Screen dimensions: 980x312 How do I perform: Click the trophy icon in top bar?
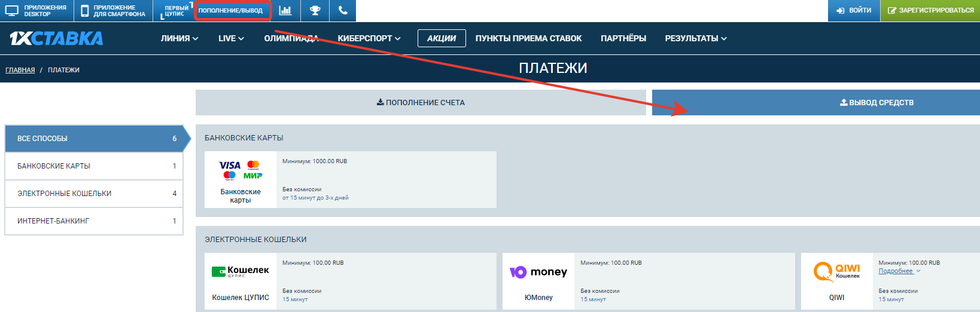point(315,11)
